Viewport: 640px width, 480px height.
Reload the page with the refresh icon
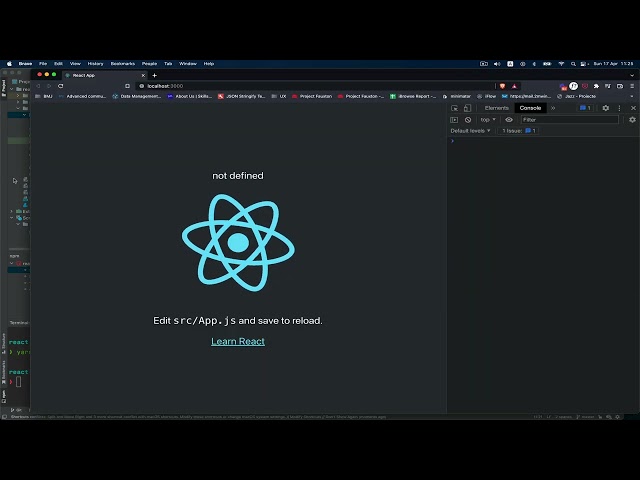(60, 86)
